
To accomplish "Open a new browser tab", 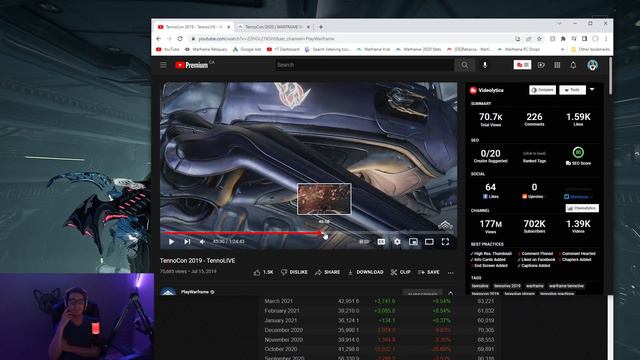I will (x=321, y=27).
